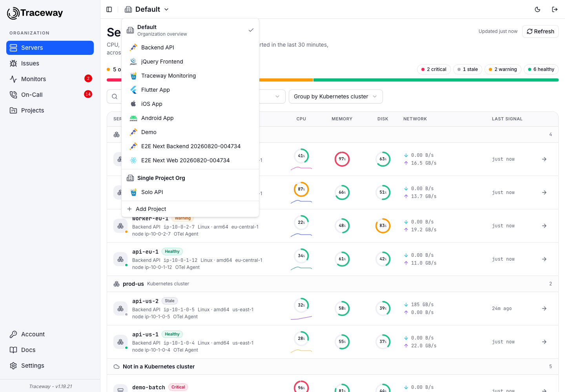Switch to dark mode moon icon
The width and height of the screenshot is (565, 392).
[x=538, y=9]
